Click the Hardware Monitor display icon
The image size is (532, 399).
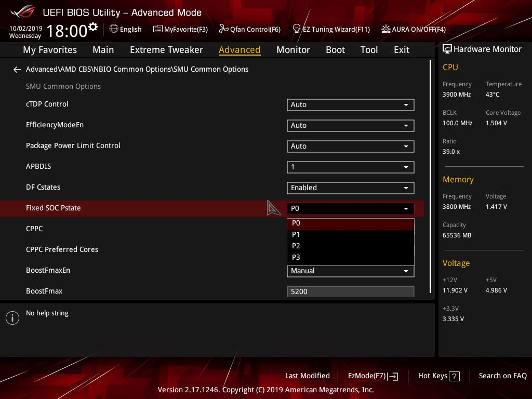tap(447, 49)
